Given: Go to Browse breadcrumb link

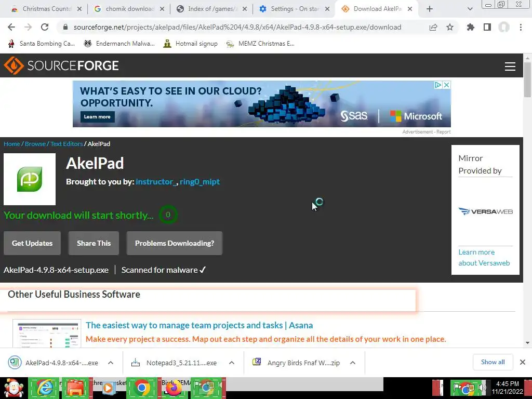Looking at the screenshot, I should click(35, 144).
